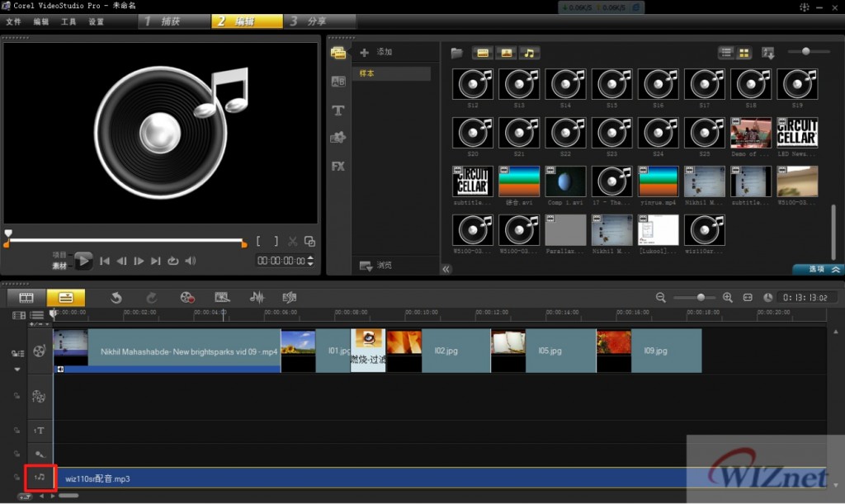This screenshot has height=504, width=845.
Task: Undo the last action in timeline toolbar
Action: pos(117,298)
